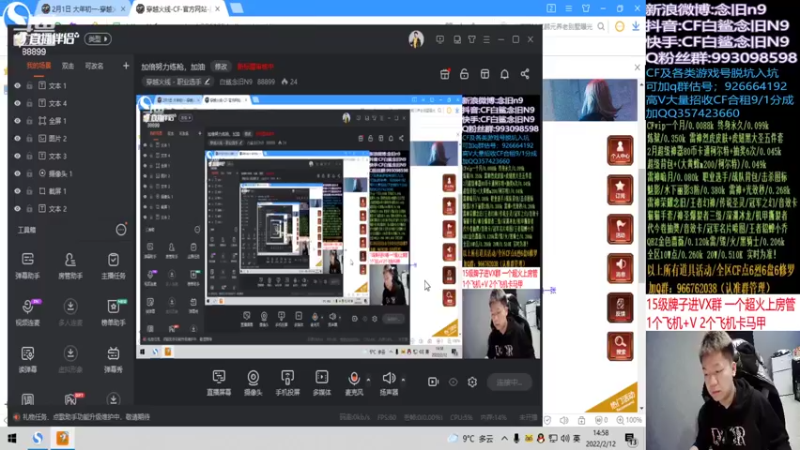This screenshot has height=450, width=800.
Task: Open 读弹幕 tool in toolbox
Action: pos(28,359)
